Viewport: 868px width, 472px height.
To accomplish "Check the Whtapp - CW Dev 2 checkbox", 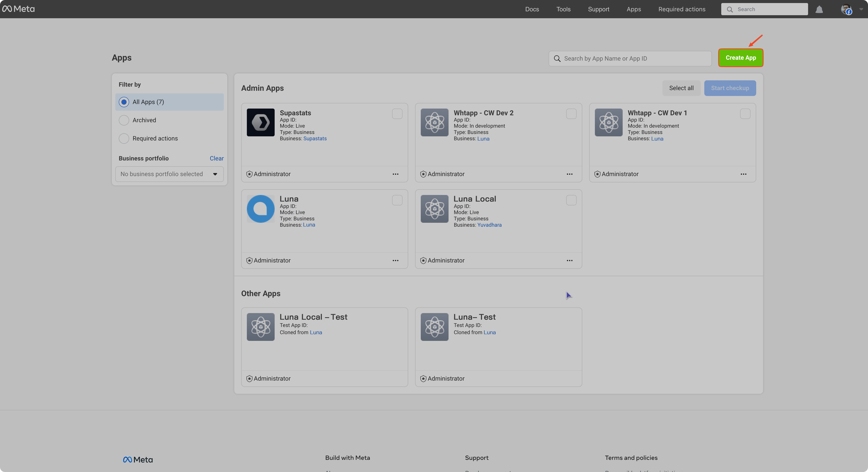I will (x=571, y=114).
